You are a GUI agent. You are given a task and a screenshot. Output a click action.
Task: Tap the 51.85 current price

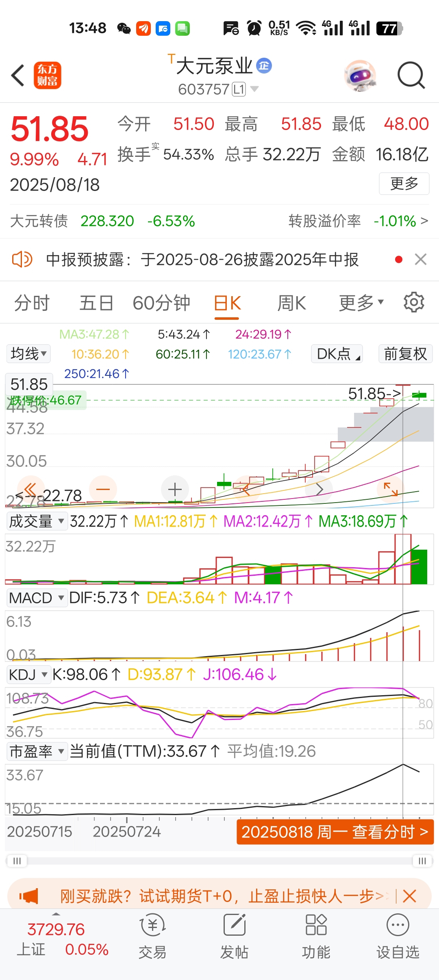click(49, 129)
